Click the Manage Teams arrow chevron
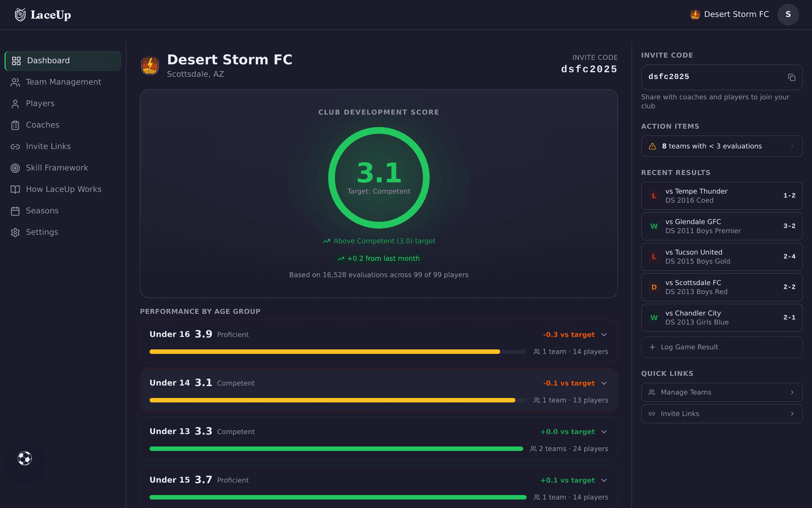The width and height of the screenshot is (812, 508). [x=792, y=392]
